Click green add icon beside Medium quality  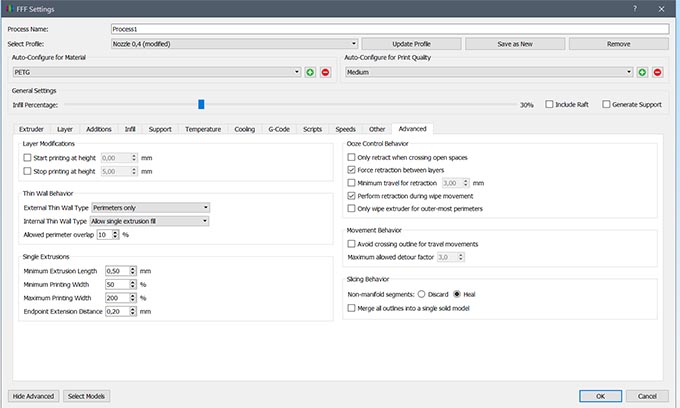coord(643,73)
